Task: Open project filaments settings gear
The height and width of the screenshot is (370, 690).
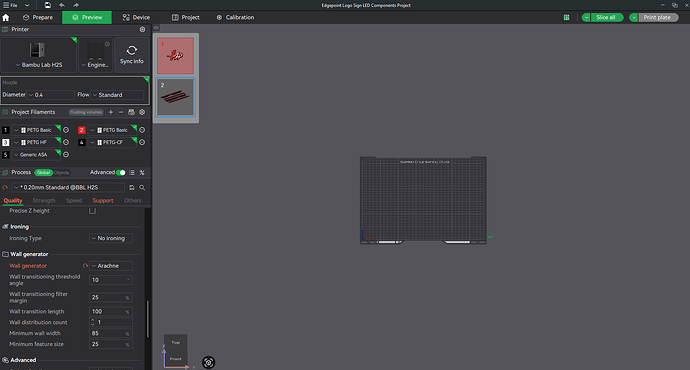Action: point(142,112)
